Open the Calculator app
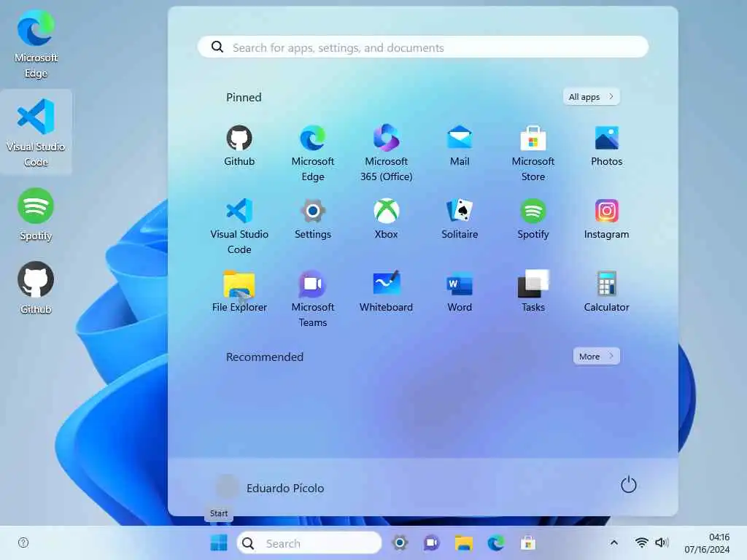This screenshot has width=747, height=560. 606,292
